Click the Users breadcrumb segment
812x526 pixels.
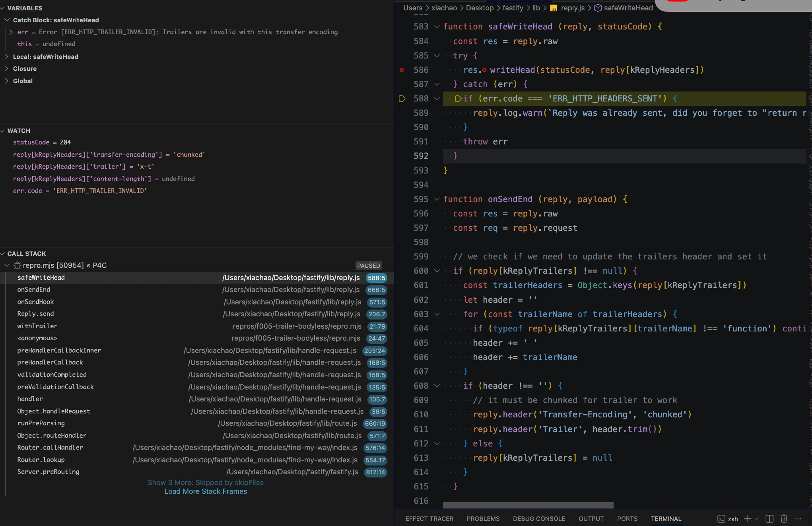413,8
